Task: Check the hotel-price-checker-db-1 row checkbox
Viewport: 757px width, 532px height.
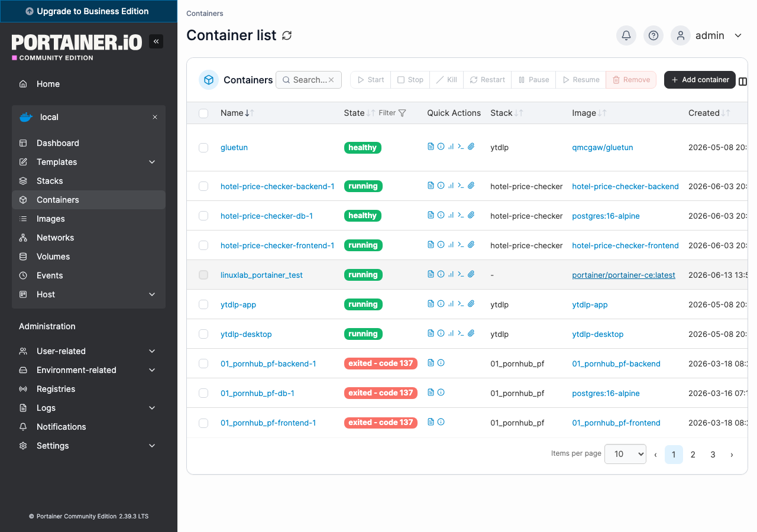Action: coord(203,216)
